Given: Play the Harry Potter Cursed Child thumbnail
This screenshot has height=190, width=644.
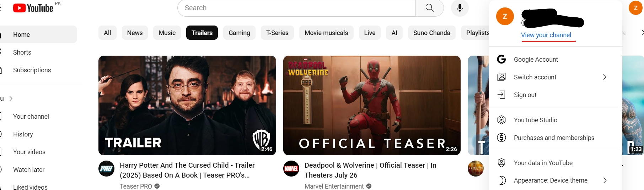Looking at the screenshot, I should click(x=187, y=105).
